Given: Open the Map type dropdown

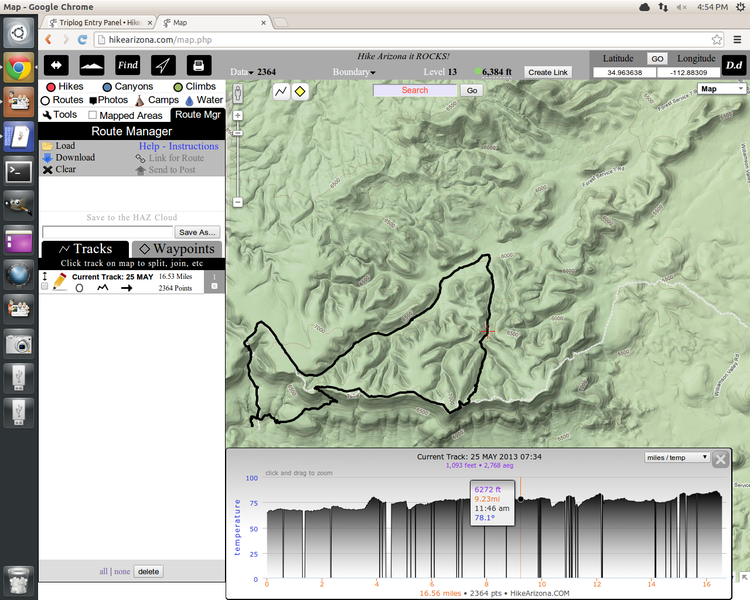Looking at the screenshot, I should (x=722, y=89).
